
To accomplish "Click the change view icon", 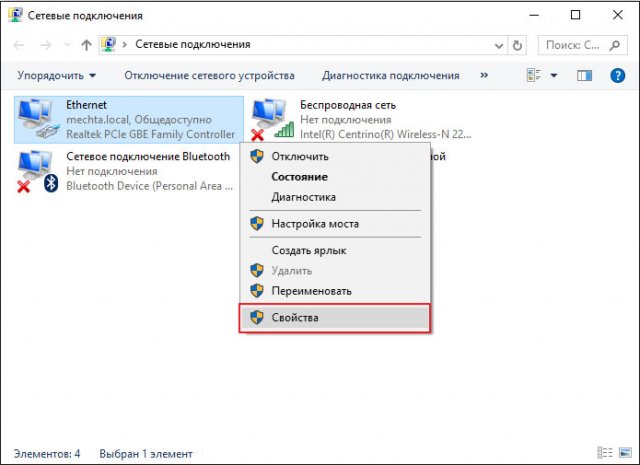I will 534,75.
